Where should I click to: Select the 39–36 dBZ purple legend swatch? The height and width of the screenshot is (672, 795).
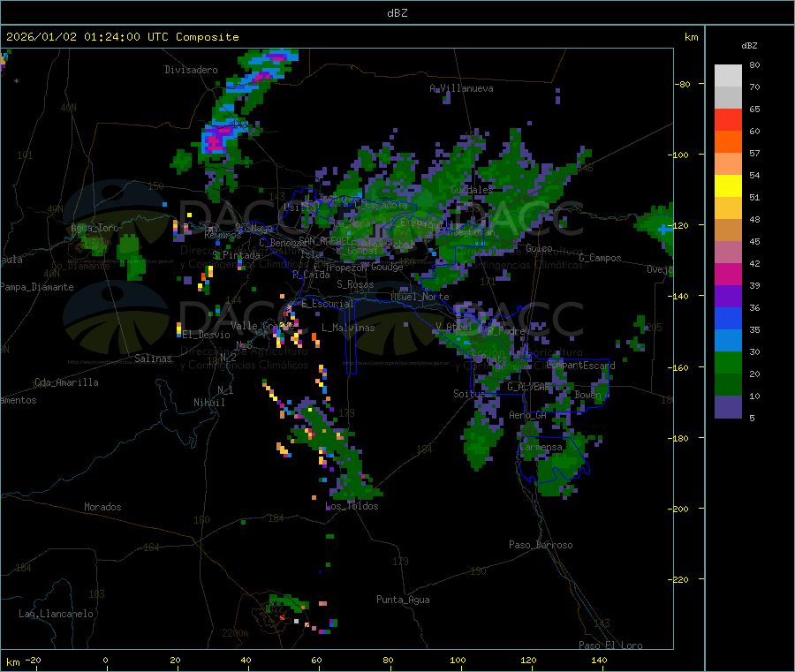(x=728, y=297)
